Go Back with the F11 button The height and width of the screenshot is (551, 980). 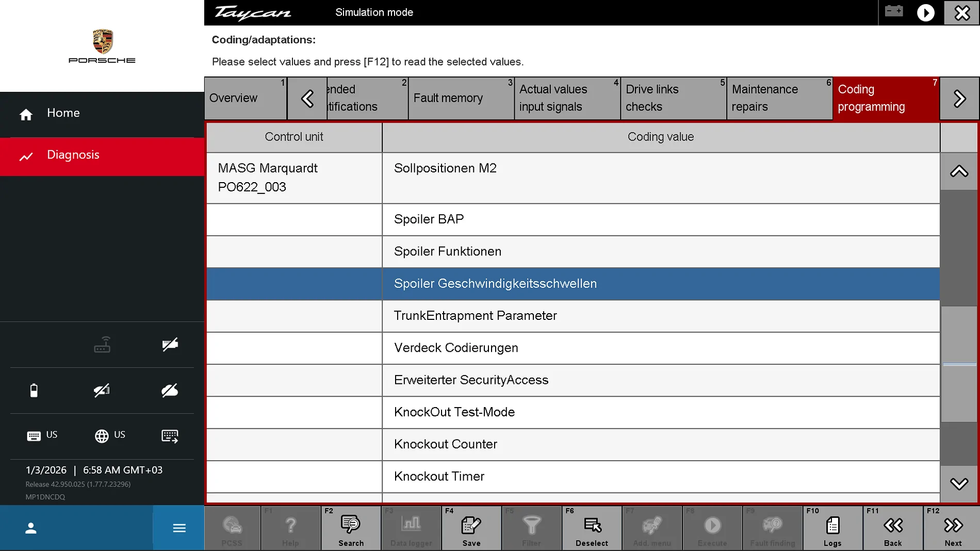893,528
